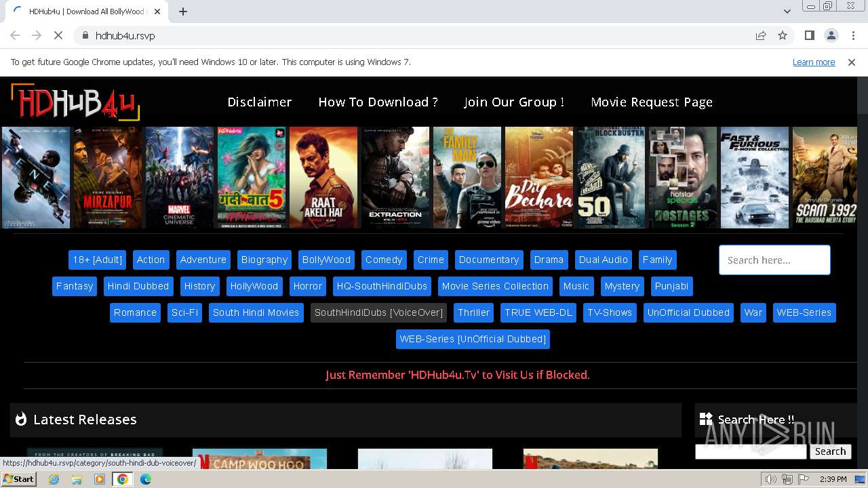The height and width of the screenshot is (488, 868).
Task: Open the Disclaimer page
Action: tap(260, 102)
